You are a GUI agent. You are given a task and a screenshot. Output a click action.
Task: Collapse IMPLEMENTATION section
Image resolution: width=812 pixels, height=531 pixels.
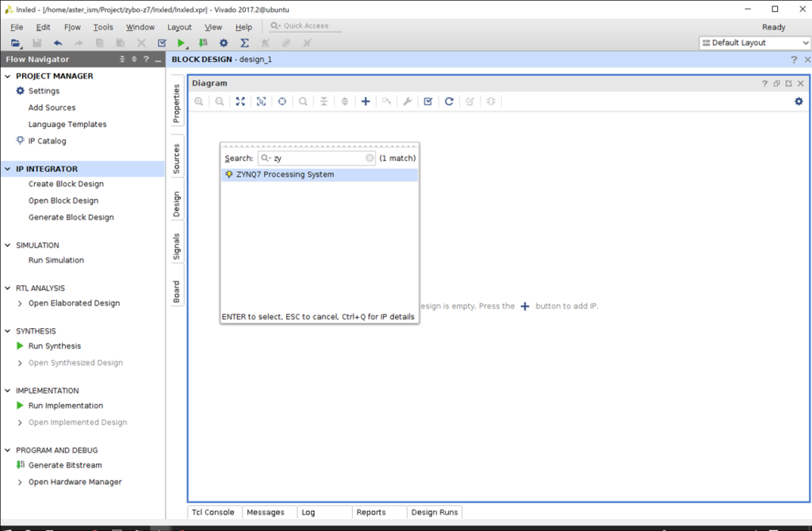click(8, 391)
